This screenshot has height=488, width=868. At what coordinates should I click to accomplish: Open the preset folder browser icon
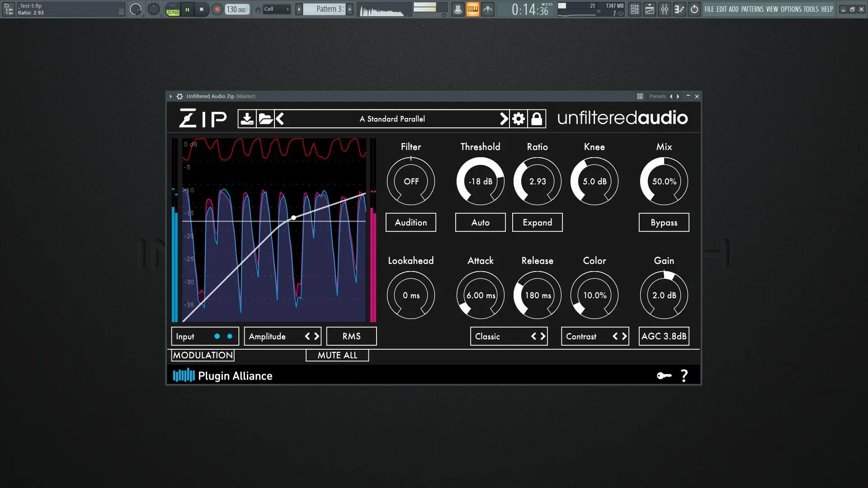(x=266, y=118)
